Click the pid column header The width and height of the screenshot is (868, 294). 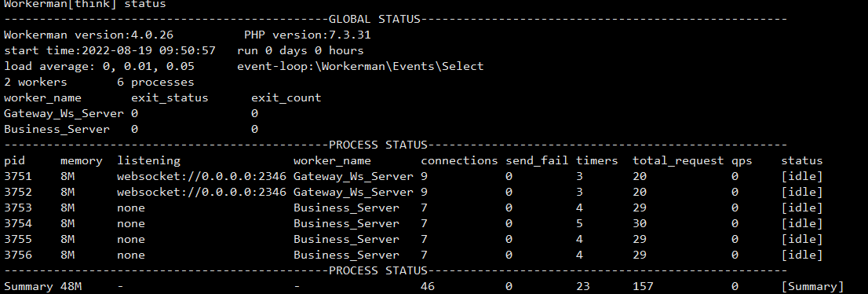pyautogui.click(x=14, y=161)
